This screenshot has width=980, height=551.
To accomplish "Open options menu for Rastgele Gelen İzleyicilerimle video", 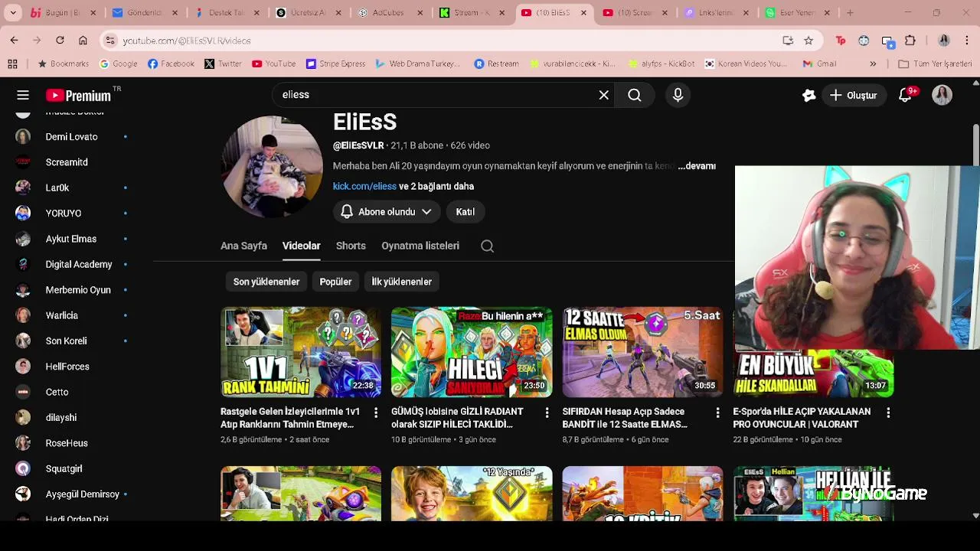I will point(375,412).
